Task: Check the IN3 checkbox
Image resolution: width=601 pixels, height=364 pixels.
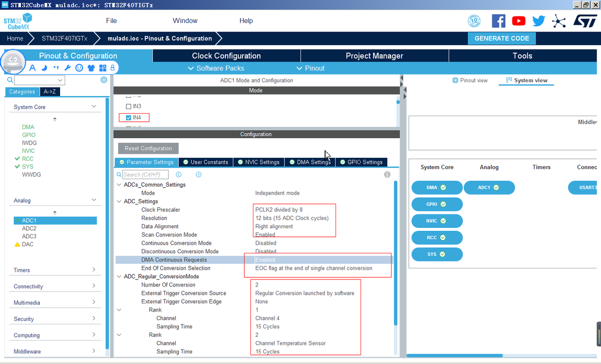Action: point(129,107)
